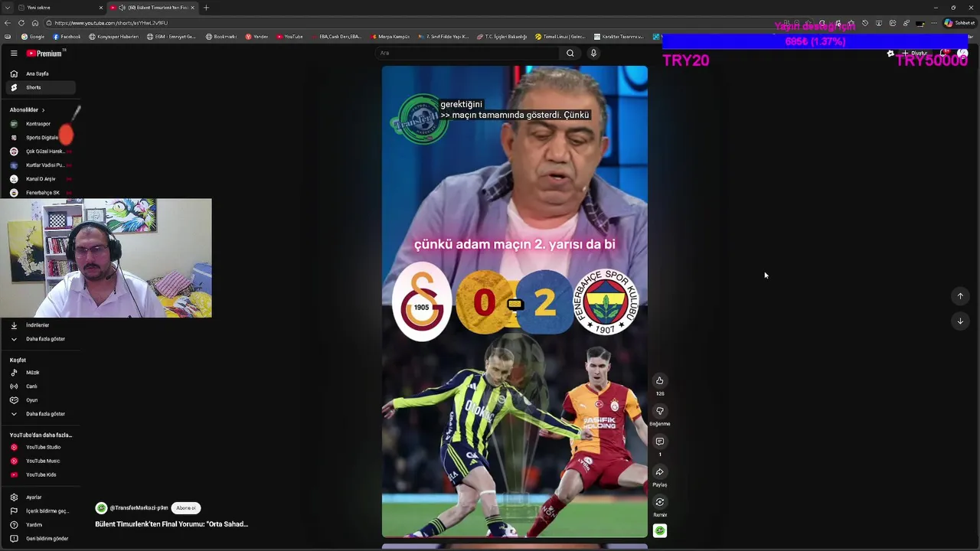Click the YouTube search input field

(467, 53)
